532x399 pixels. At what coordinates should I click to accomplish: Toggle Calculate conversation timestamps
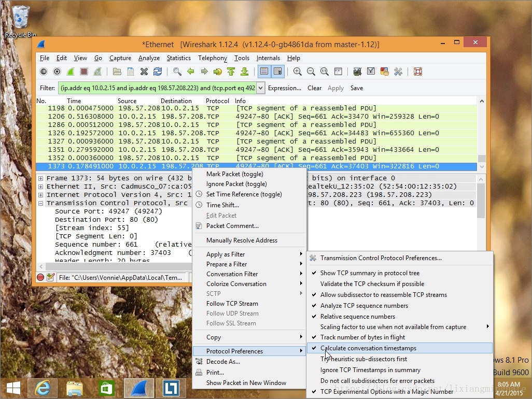tap(400, 348)
